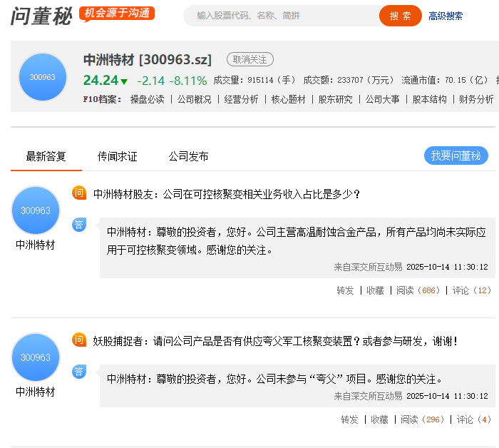Click the 问董秘 site logo
This screenshot has width=499, height=448.
(41, 16)
